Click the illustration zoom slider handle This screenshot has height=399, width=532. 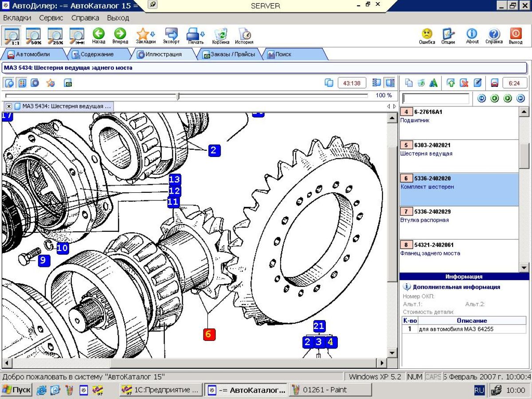pos(178,96)
